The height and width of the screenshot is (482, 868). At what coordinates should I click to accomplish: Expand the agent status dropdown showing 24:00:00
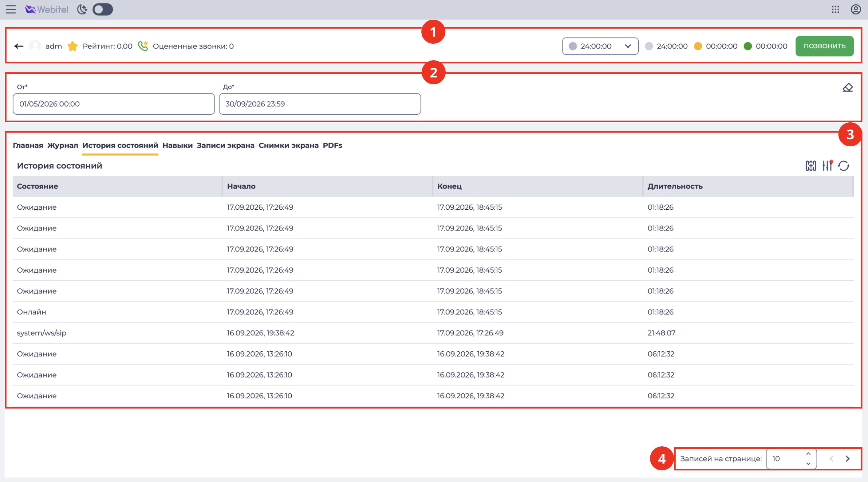[600, 46]
